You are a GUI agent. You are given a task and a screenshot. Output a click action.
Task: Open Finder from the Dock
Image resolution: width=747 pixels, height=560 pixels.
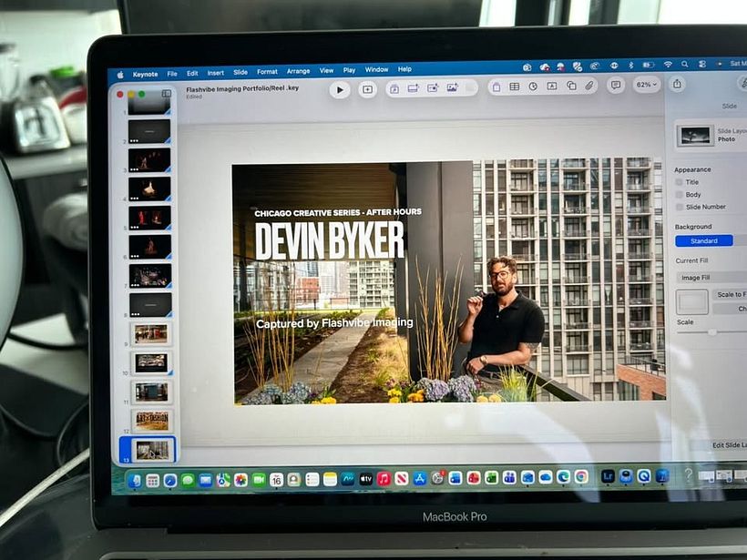click(x=135, y=481)
